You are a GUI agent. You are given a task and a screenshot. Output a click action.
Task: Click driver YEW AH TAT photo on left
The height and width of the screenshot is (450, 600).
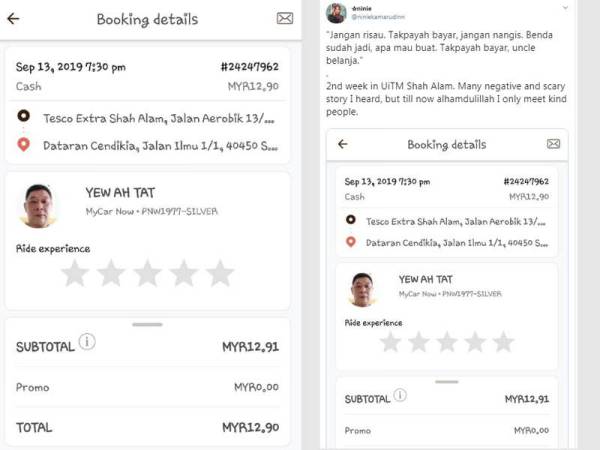click(x=39, y=204)
